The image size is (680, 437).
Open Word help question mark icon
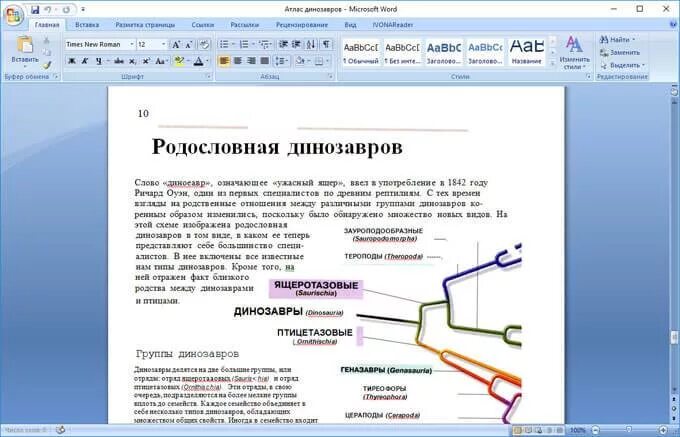(673, 25)
